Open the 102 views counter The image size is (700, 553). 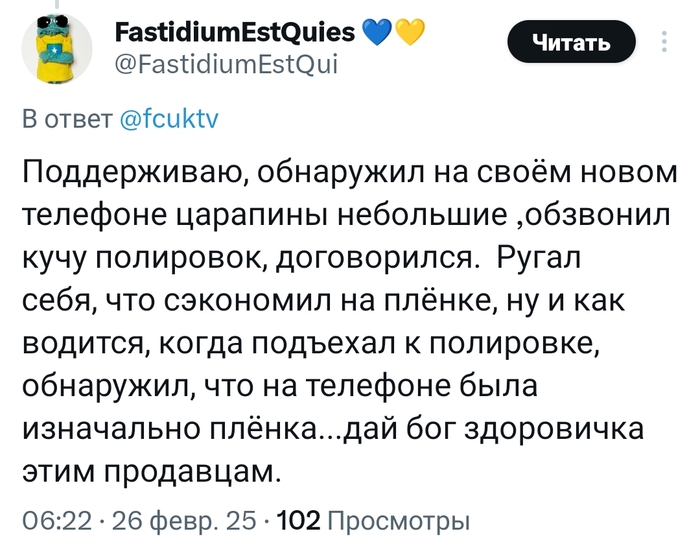[x=298, y=521]
